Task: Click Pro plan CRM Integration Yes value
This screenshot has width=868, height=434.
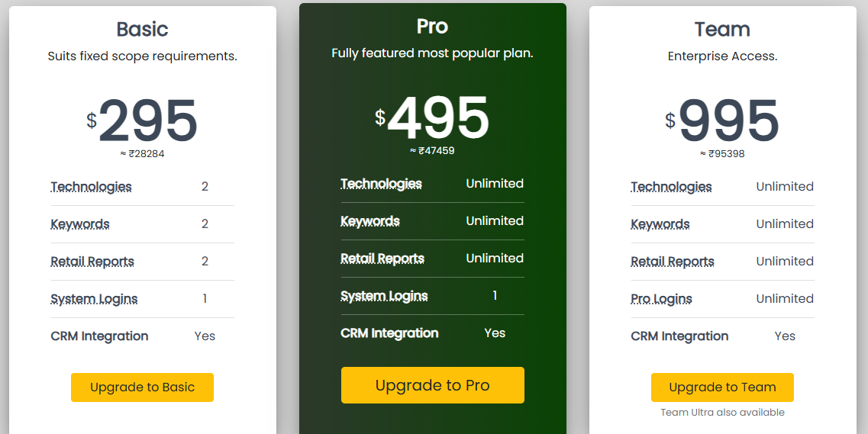Action: click(495, 333)
